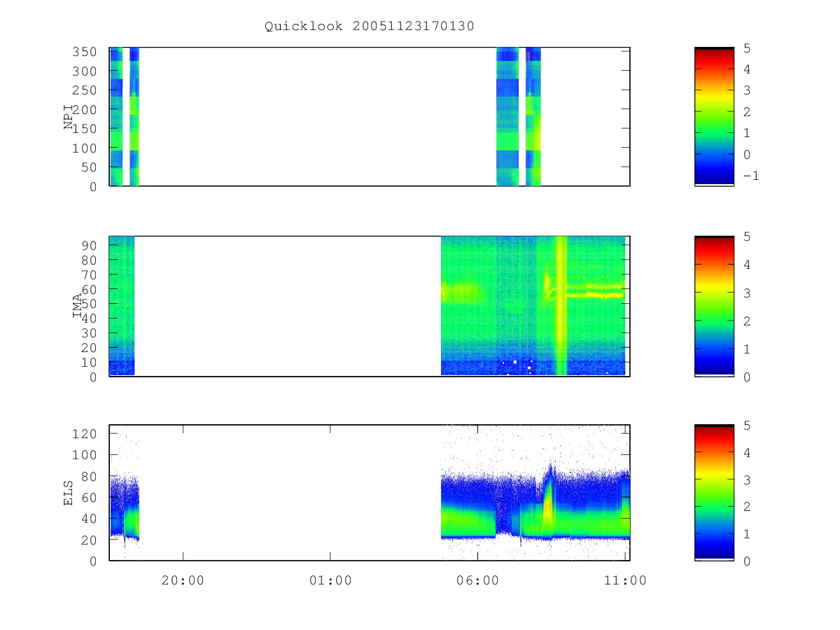Screen dimensions: 840x630
Task: Click the 20:00 time tick label
Action: (x=183, y=580)
